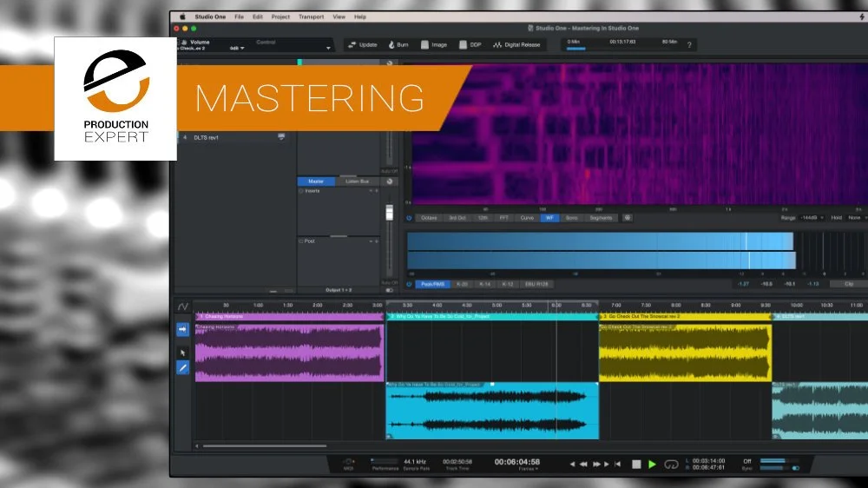868x488 pixels.
Task: Click the Burn disc icon
Action: (391, 45)
